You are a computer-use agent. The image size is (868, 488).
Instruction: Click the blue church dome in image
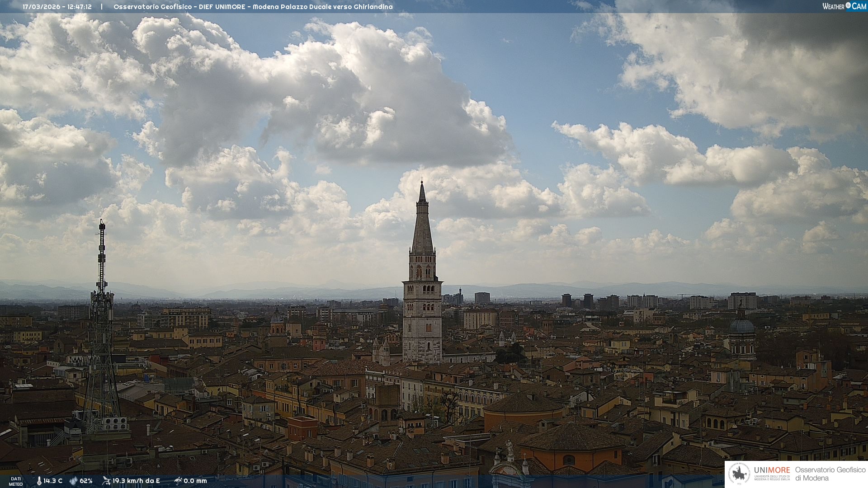[x=741, y=326]
